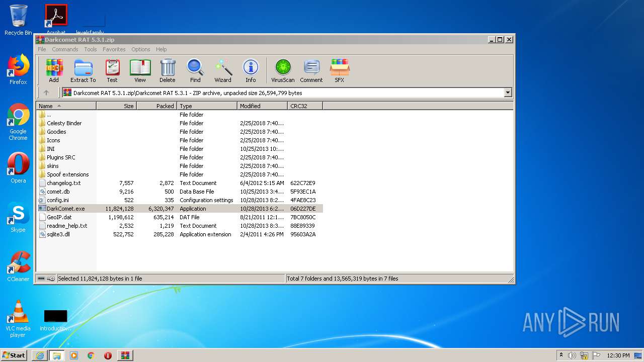
Task: Click Chrome taskbar icon
Action: tap(91, 355)
